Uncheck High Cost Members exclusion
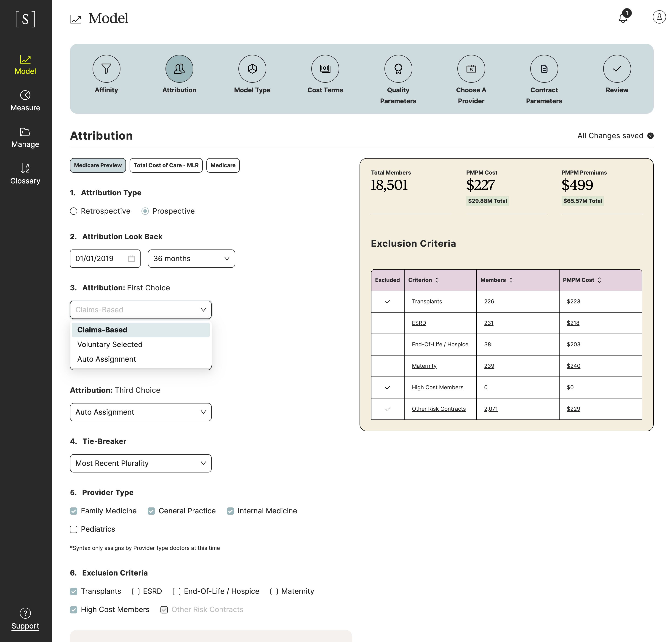Screen dimensions: 672x642 (x=74, y=610)
